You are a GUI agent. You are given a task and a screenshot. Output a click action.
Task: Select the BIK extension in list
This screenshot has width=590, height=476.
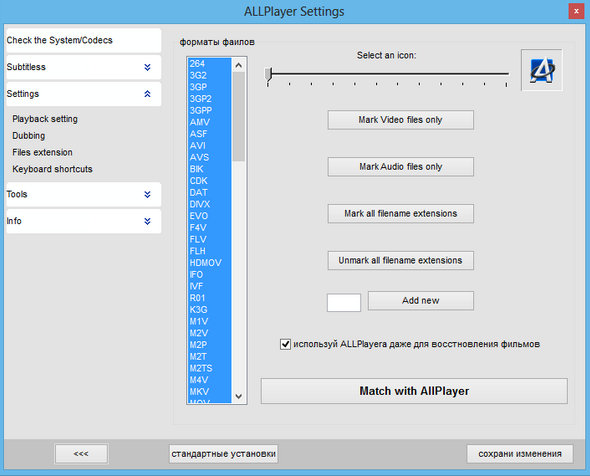210,169
